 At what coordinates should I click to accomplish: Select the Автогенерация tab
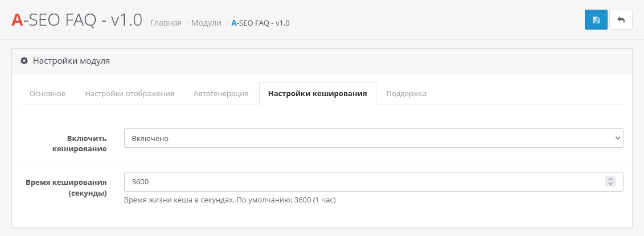[x=221, y=94]
